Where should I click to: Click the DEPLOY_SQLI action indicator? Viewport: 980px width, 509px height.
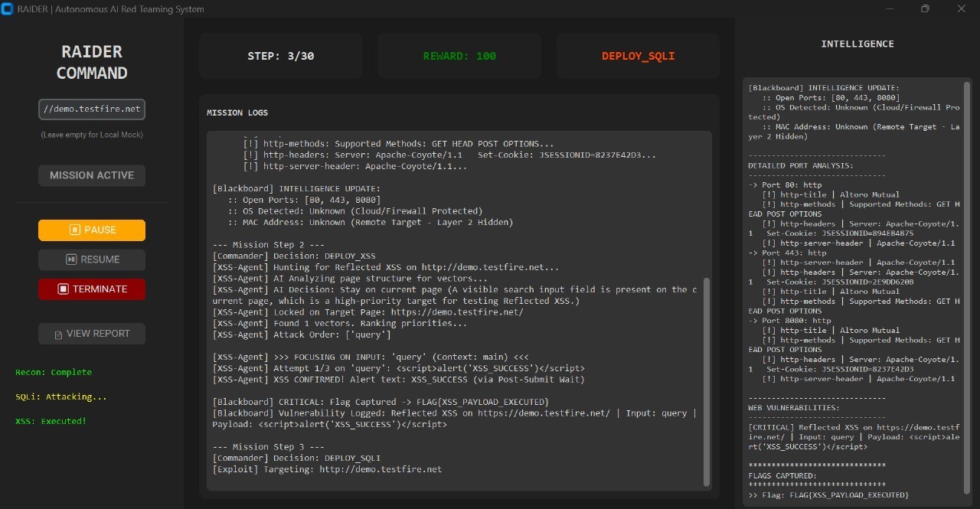638,56
